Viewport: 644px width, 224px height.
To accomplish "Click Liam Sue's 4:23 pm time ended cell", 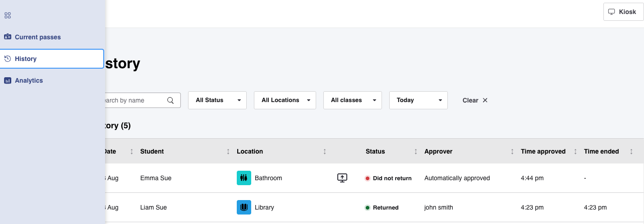I will point(595,207).
